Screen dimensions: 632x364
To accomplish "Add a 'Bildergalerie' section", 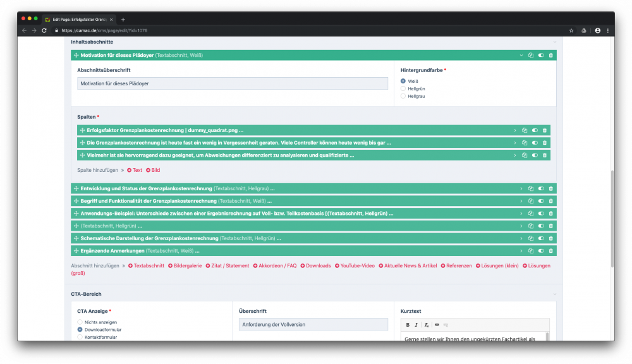I will [185, 266].
